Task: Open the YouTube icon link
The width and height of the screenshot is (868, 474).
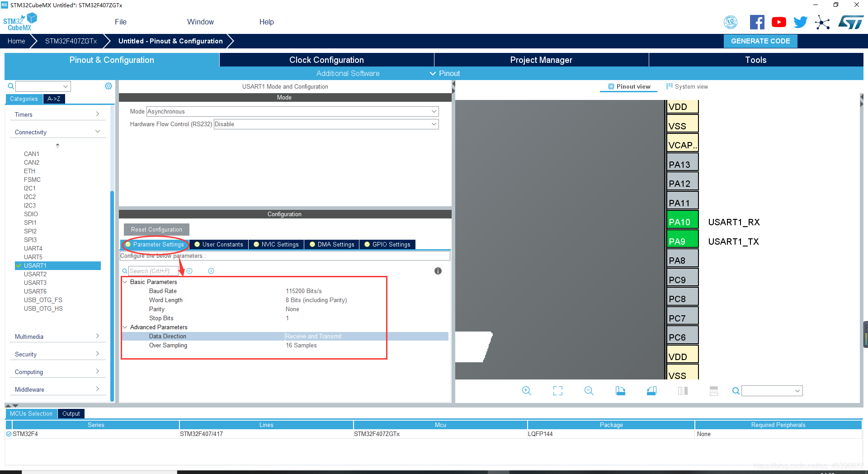Action: (x=778, y=22)
